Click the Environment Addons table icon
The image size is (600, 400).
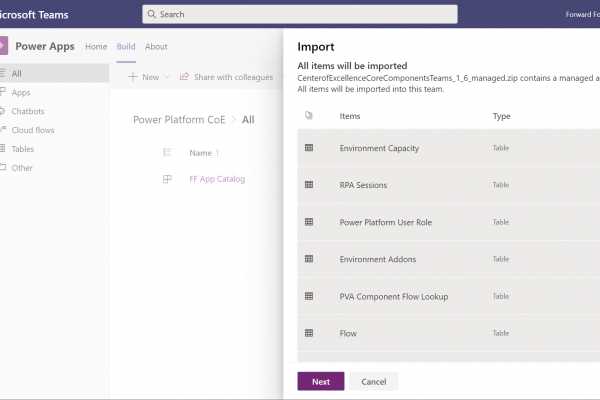coord(309,259)
